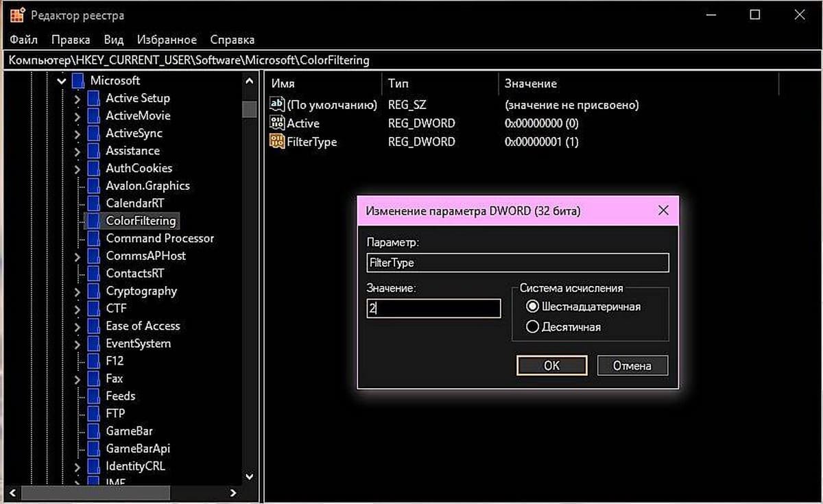
Task: Click the Feeds folder icon
Action: point(93,396)
